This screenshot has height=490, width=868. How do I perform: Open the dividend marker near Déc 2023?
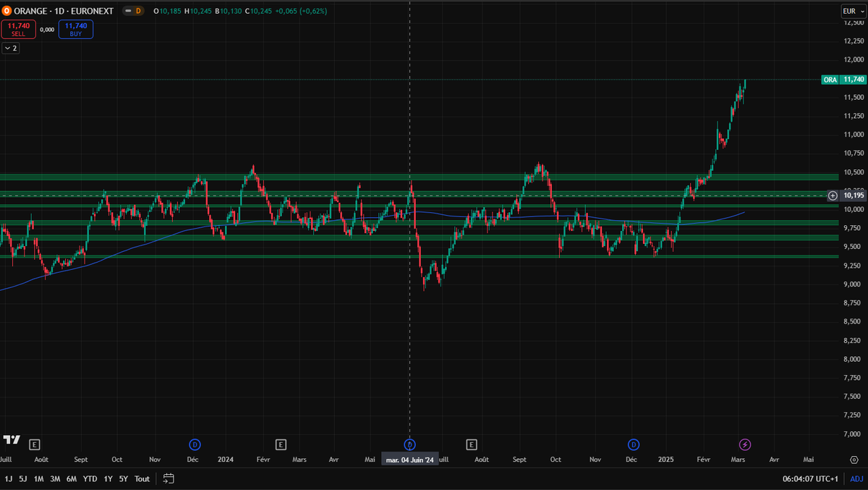(x=195, y=444)
